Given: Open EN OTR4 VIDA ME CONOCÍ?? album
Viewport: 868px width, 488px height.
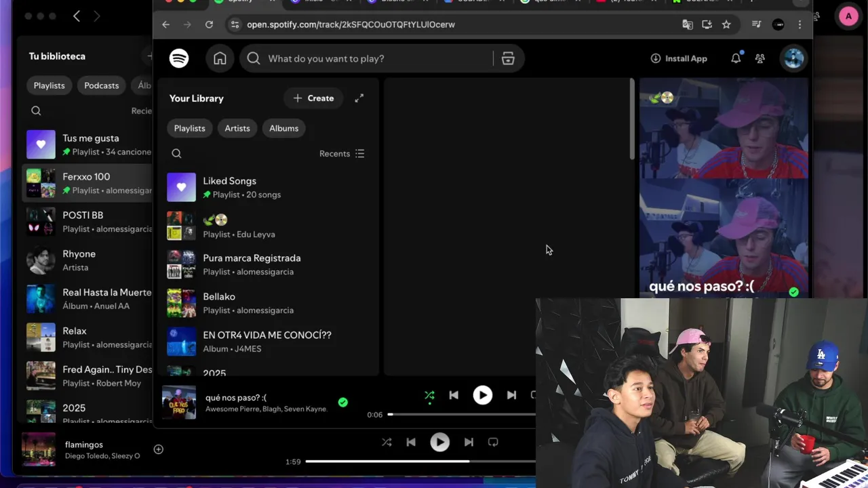Looking at the screenshot, I should pos(268,342).
